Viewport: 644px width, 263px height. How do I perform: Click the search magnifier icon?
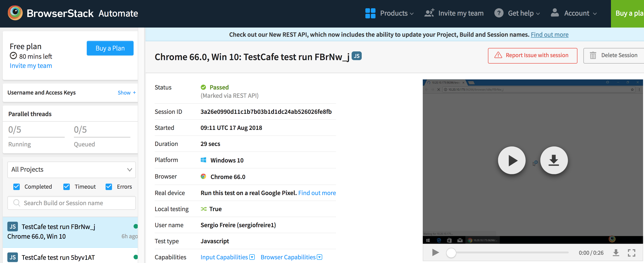coord(17,203)
